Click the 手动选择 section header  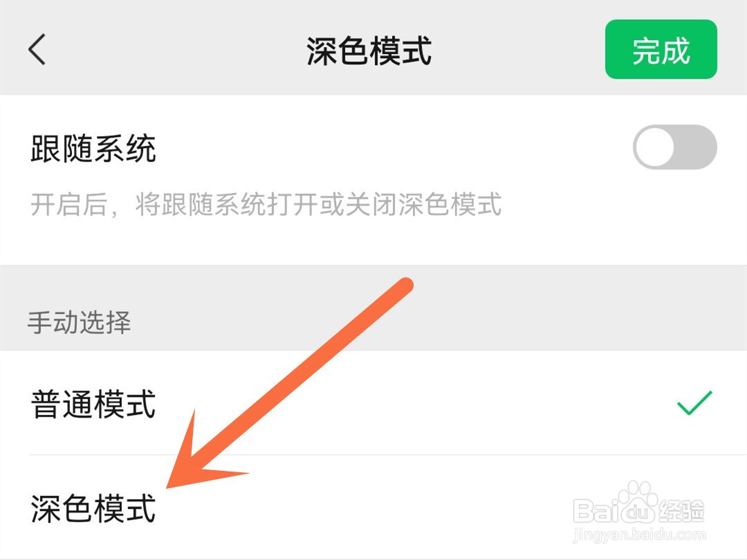click(79, 322)
